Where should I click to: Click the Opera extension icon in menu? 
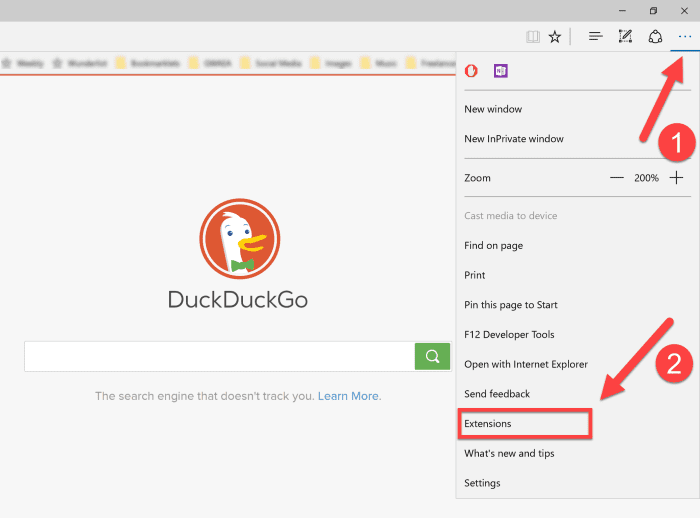point(471,71)
